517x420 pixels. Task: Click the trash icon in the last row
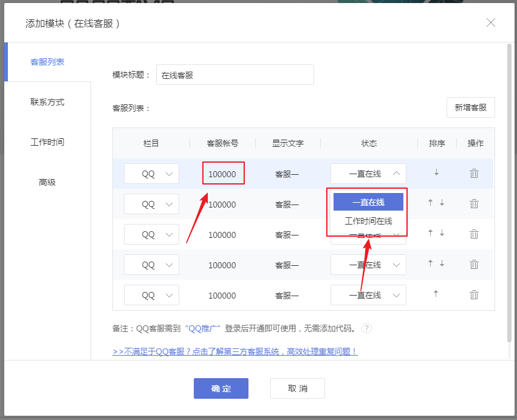point(474,294)
